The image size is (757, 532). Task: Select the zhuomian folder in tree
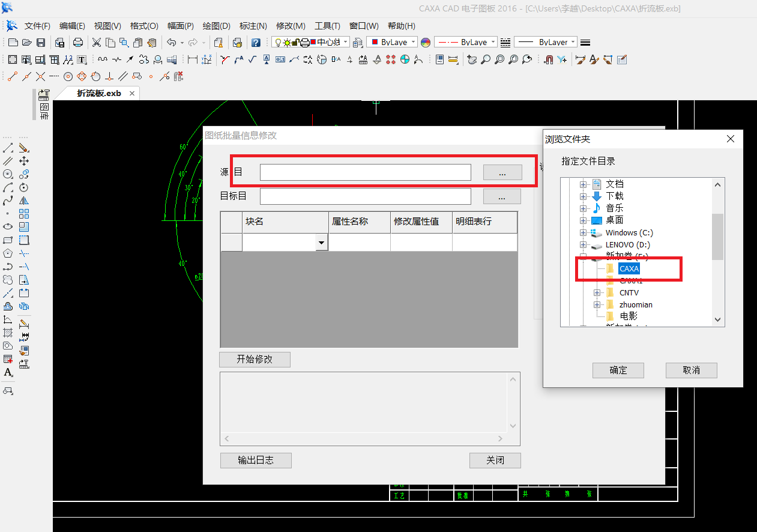tap(636, 305)
